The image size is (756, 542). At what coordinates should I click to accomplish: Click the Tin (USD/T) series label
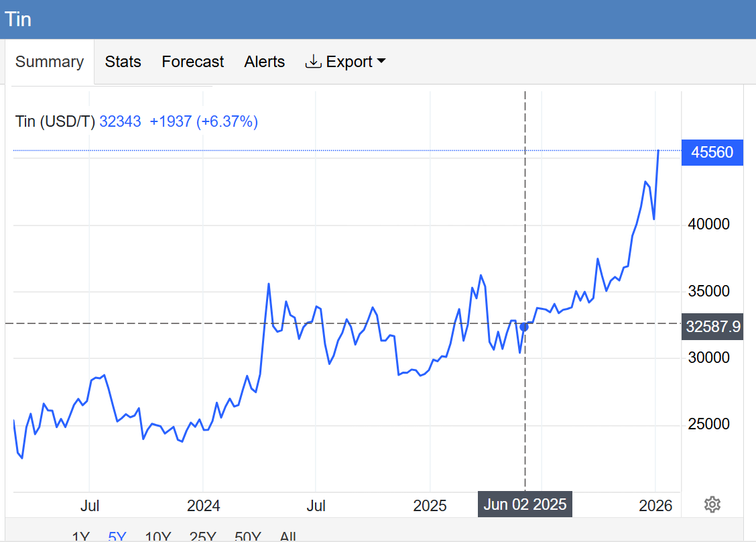coord(56,121)
